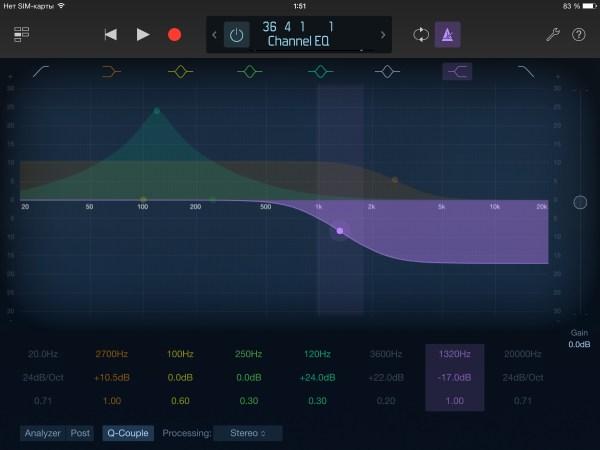Select the 1320Hz frequency value

click(455, 354)
